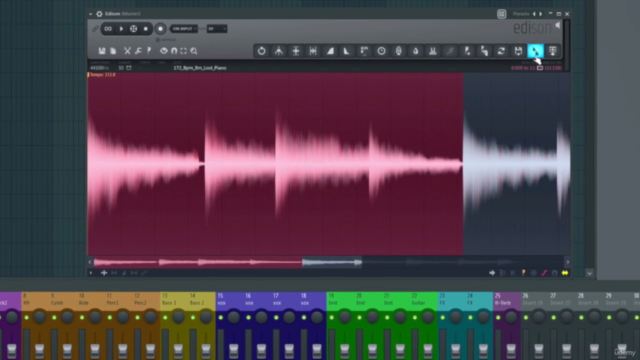Viewport: 640px width, 360px height.
Task: Click the copy pages icon in Edison
Action: pos(113,51)
